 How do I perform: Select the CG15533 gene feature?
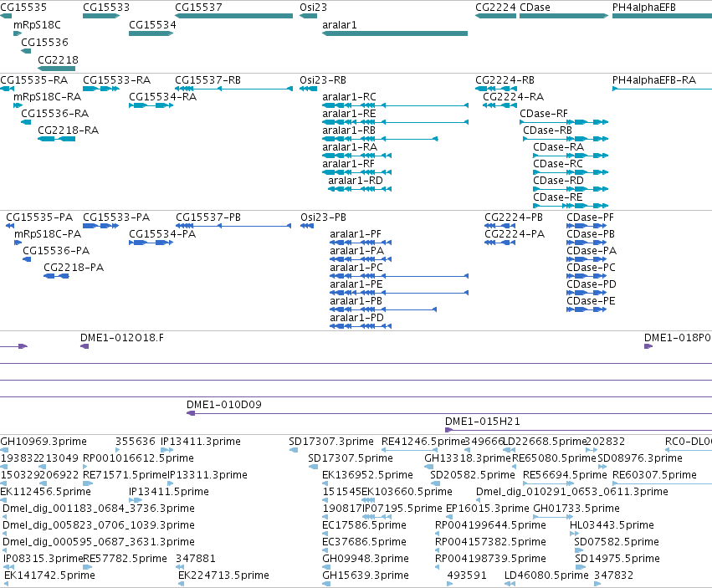tap(101, 16)
